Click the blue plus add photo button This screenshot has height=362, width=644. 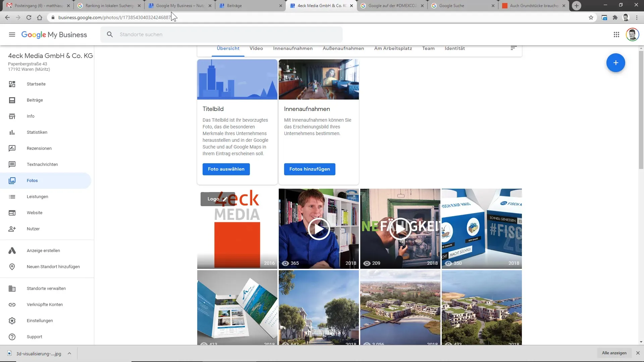coord(615,63)
